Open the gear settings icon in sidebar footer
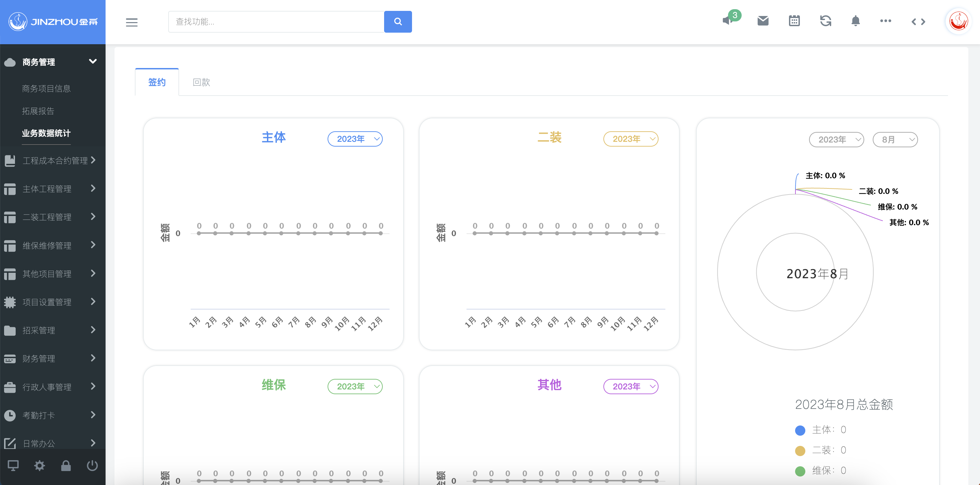The width and height of the screenshot is (980, 485). (39, 465)
